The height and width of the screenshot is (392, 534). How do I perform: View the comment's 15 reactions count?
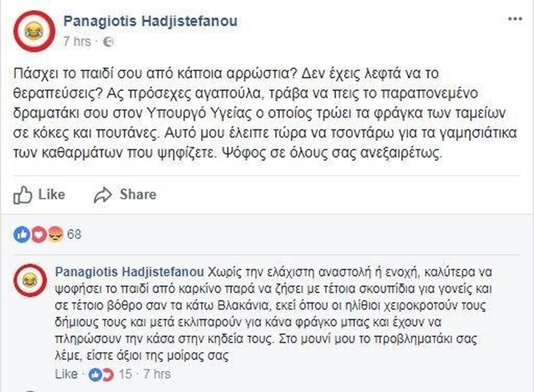click(126, 374)
